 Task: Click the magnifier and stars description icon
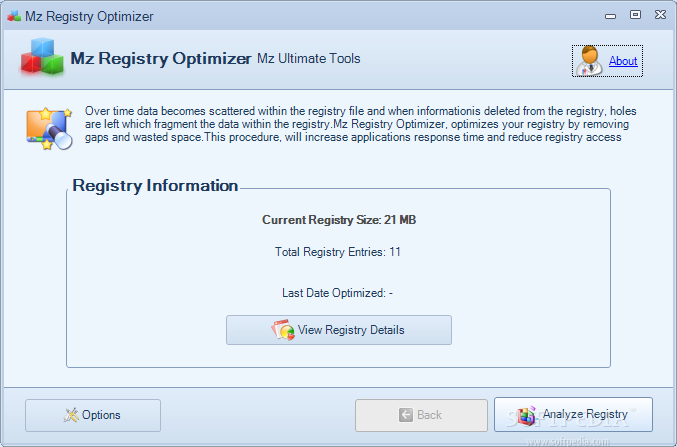pos(49,128)
